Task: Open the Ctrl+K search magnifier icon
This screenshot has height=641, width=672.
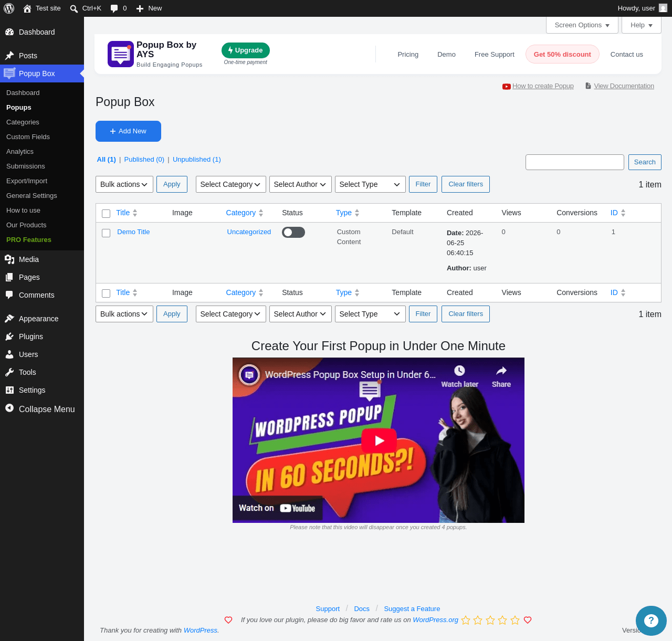Action: (x=74, y=8)
